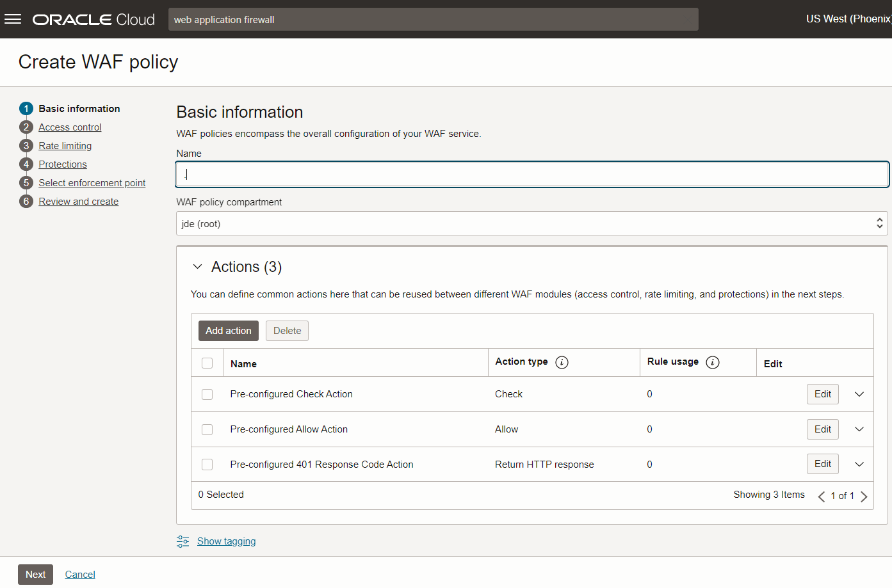Go to previous page of actions

(822, 496)
